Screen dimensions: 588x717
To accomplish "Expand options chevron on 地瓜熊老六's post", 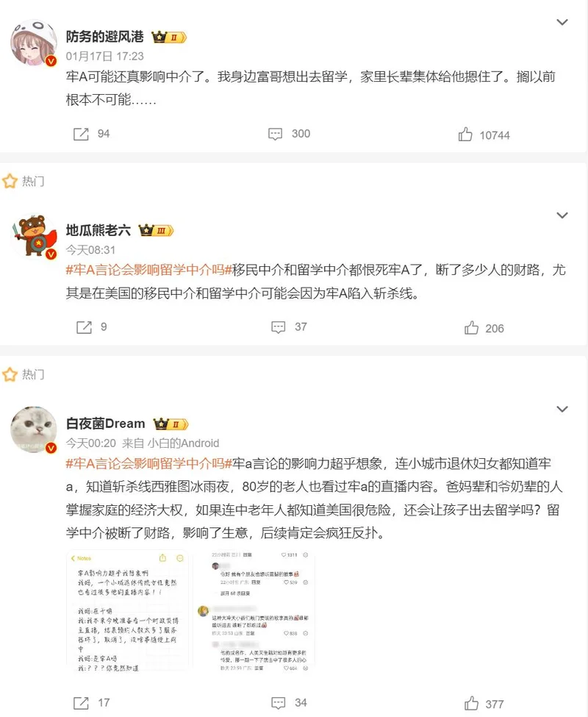I will pyautogui.click(x=562, y=215).
